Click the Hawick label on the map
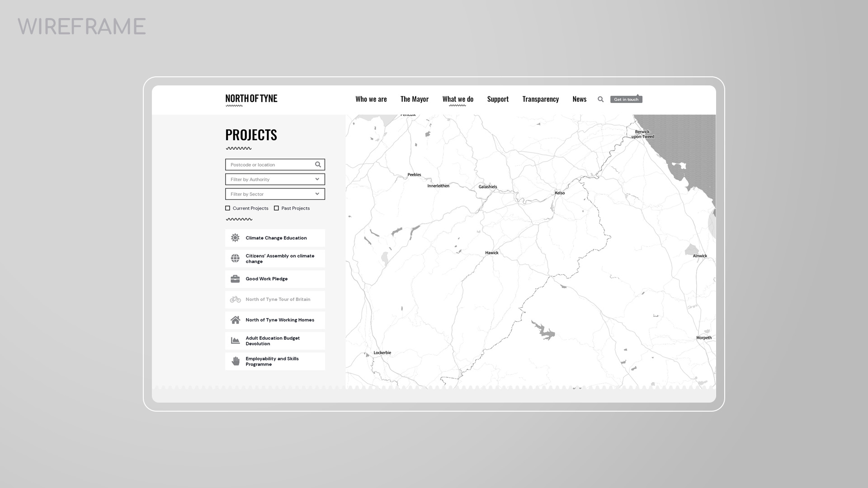The image size is (868, 488). (x=492, y=253)
